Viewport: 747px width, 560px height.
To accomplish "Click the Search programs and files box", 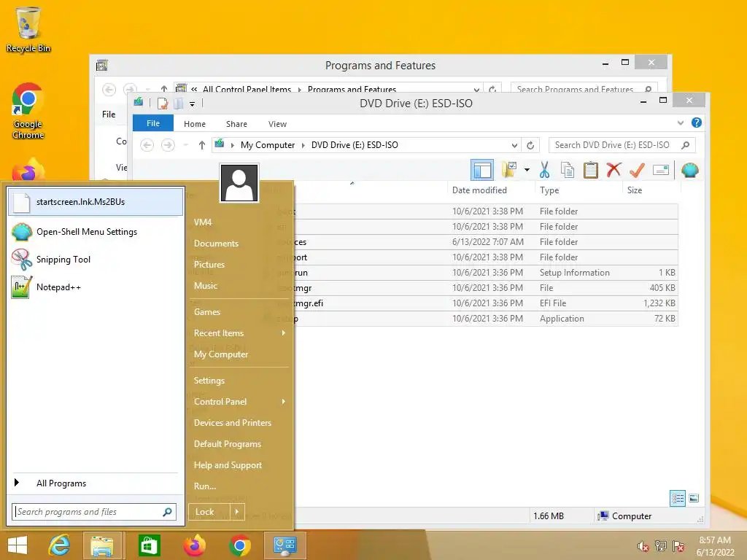I will (x=94, y=512).
